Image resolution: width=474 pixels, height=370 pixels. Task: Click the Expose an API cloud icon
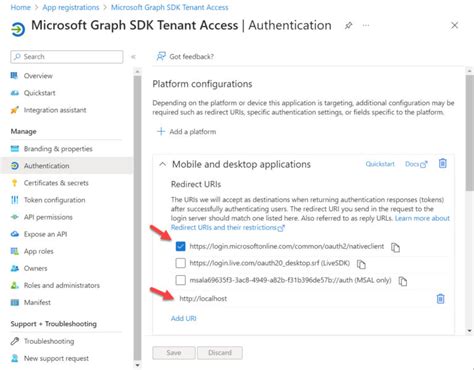coord(15,234)
